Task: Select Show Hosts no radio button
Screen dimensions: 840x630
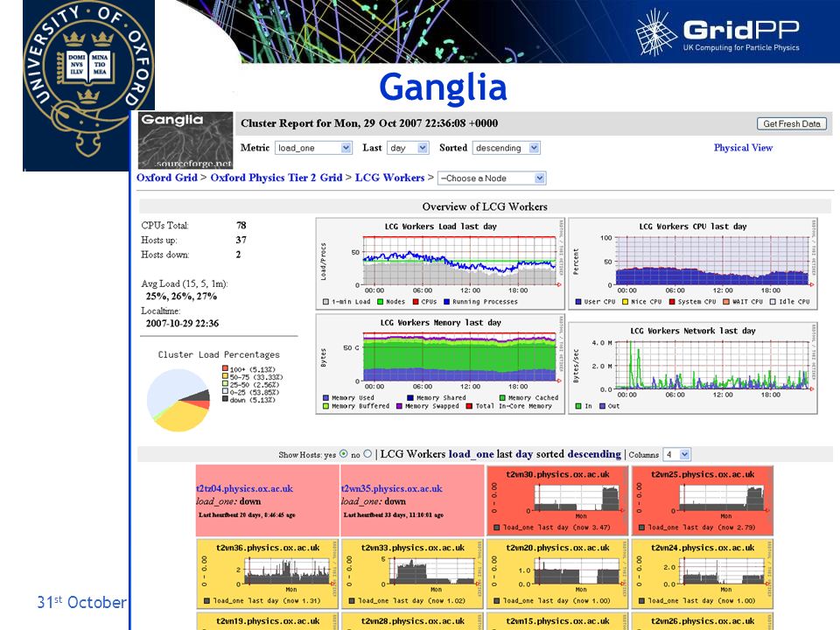Action: tap(367, 454)
